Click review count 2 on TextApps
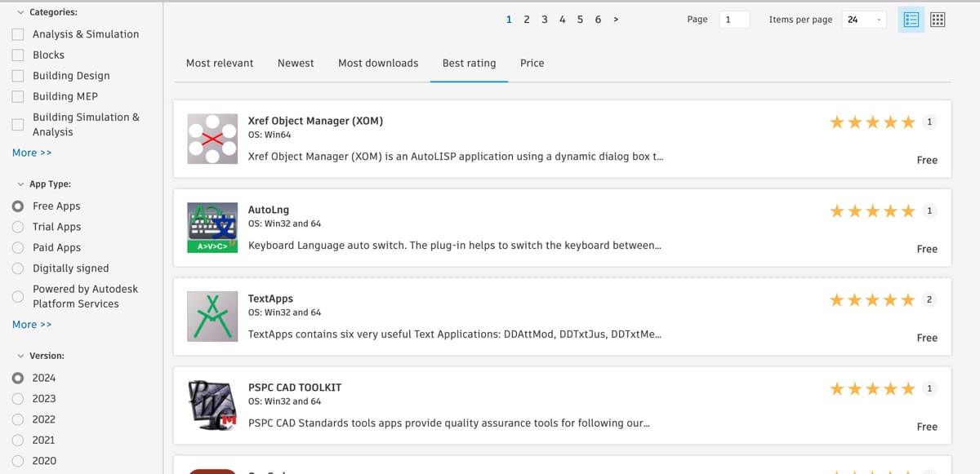This screenshot has width=980, height=474. 929,300
